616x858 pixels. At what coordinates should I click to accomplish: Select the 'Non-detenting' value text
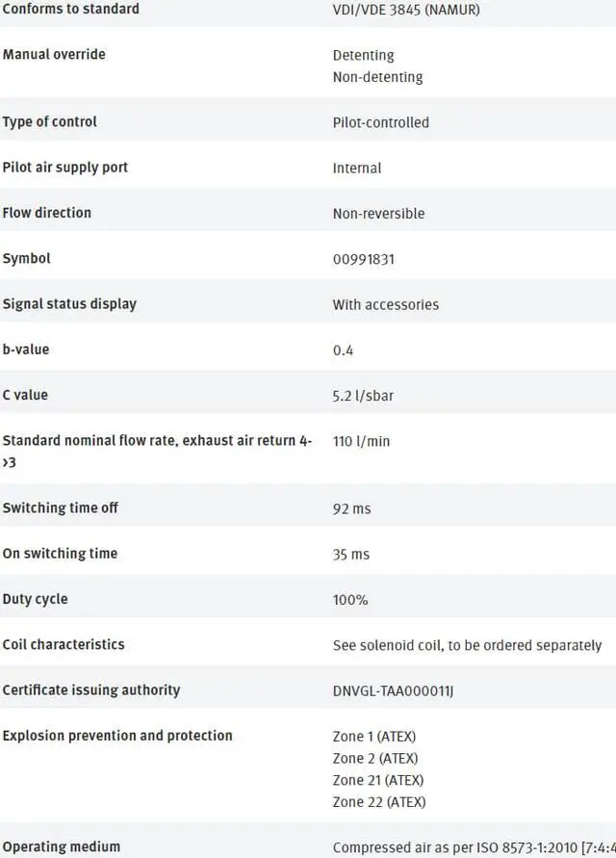click(x=377, y=77)
